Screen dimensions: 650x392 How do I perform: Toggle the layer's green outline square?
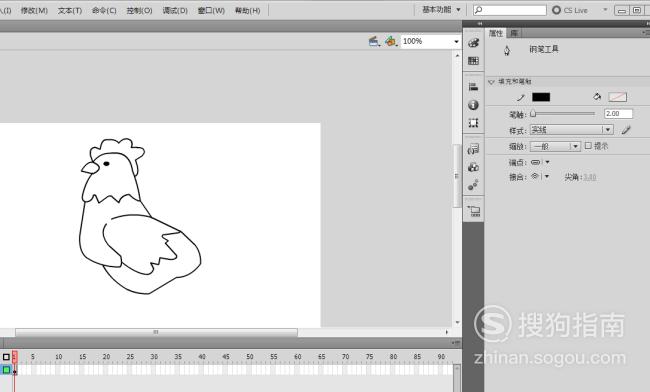tap(6, 370)
